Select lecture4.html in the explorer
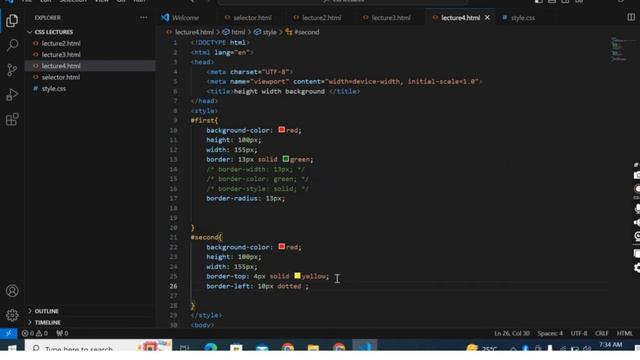 (x=61, y=66)
